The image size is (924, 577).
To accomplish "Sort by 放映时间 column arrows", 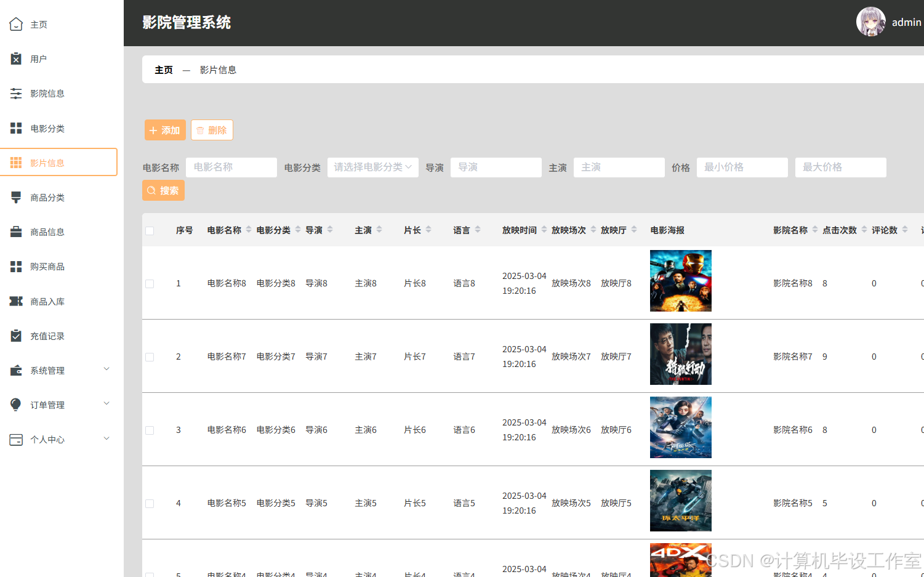I will click(x=544, y=230).
